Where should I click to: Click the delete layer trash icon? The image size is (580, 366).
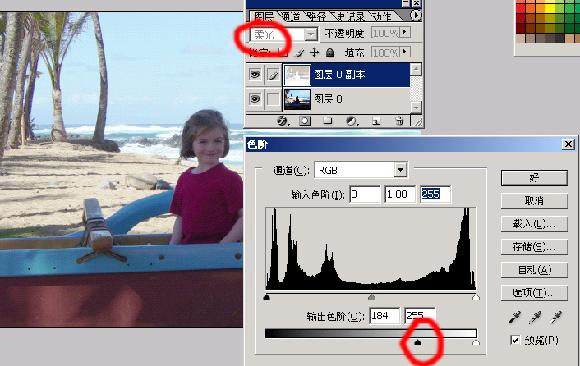(x=399, y=121)
